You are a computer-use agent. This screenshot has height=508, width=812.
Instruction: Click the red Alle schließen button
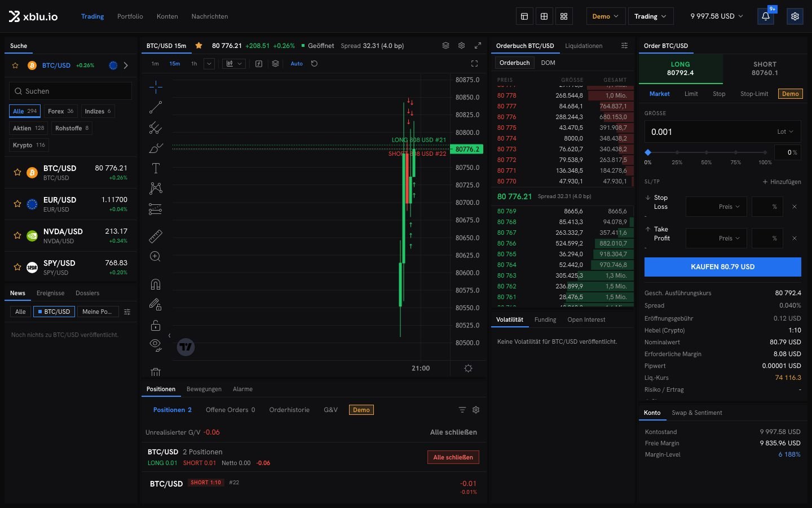click(x=453, y=457)
